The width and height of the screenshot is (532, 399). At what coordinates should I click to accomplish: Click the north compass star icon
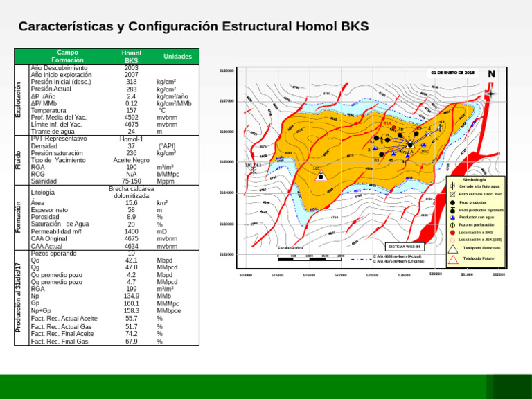(x=490, y=94)
